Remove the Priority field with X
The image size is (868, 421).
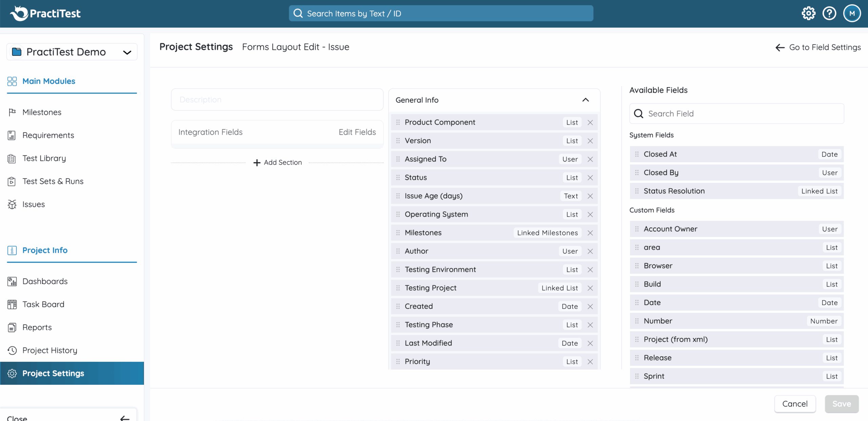point(590,362)
